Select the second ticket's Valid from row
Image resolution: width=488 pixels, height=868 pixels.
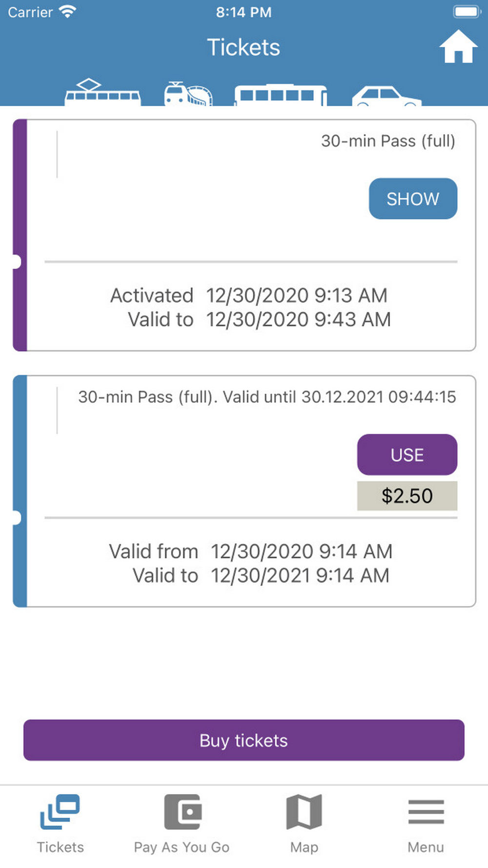(250, 552)
